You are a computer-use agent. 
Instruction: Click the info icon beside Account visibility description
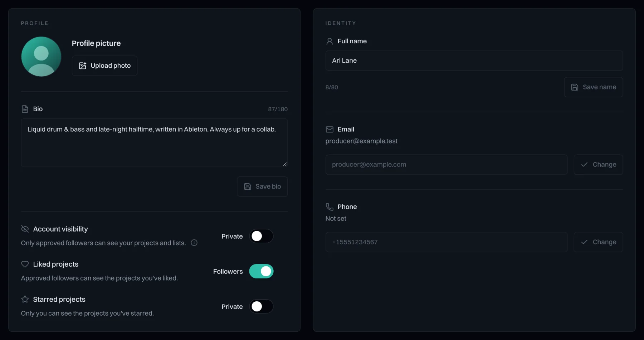[194, 243]
